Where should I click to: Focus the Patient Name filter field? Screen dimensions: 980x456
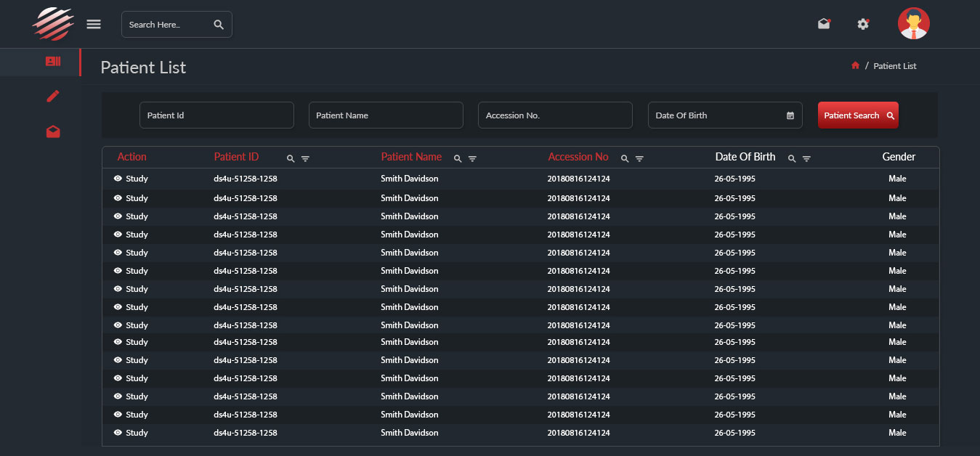pyautogui.click(x=386, y=115)
